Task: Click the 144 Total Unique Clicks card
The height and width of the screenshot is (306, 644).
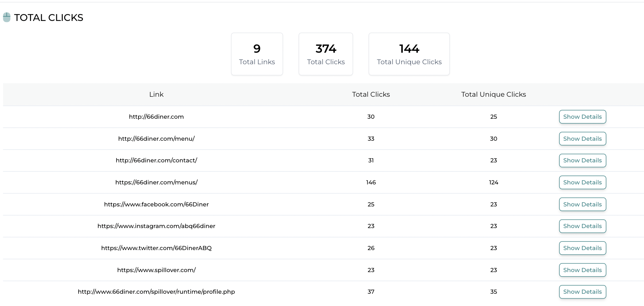Action: (x=409, y=54)
